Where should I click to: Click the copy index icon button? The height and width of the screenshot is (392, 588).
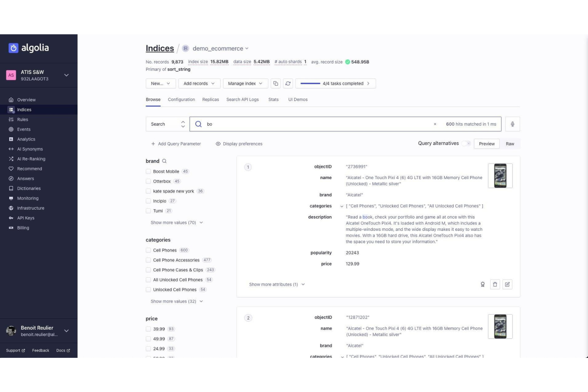(276, 83)
